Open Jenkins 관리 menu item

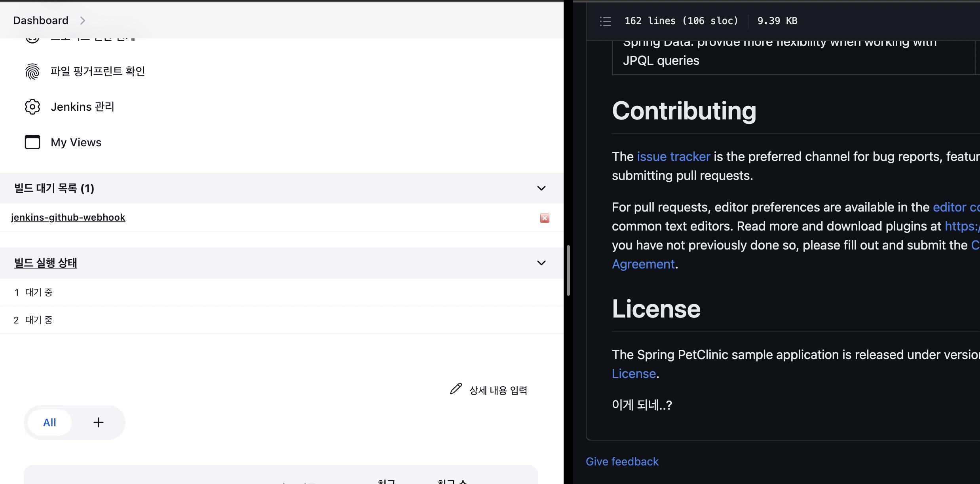pyautogui.click(x=82, y=107)
